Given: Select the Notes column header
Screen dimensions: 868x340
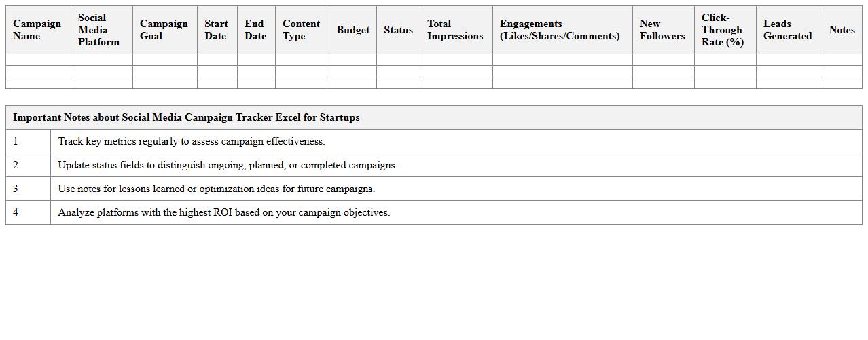Looking at the screenshot, I should coord(842,30).
